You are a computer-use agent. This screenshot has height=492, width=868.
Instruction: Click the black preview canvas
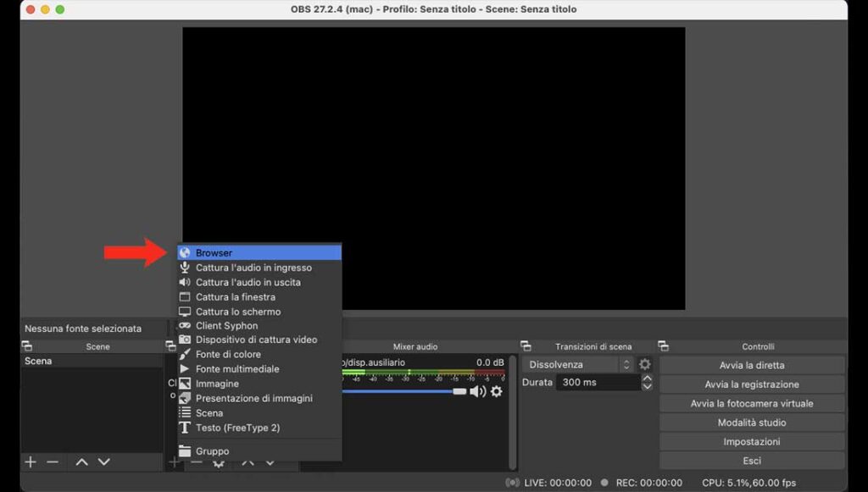[434, 169]
